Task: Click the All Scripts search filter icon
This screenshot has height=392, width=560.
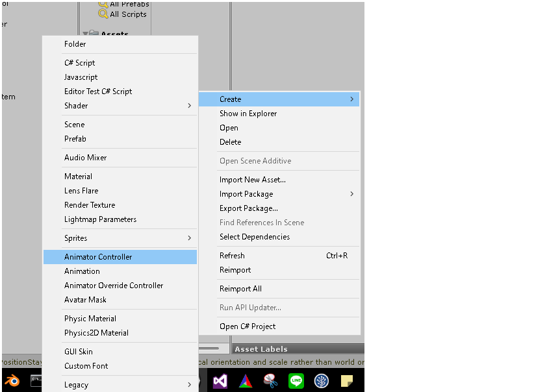Action: (x=103, y=14)
